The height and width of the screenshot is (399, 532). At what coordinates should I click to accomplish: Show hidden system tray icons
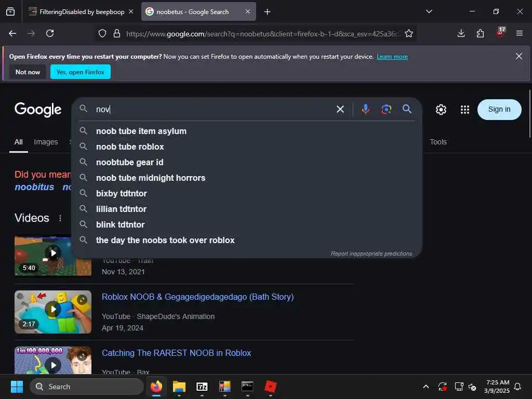426,387
